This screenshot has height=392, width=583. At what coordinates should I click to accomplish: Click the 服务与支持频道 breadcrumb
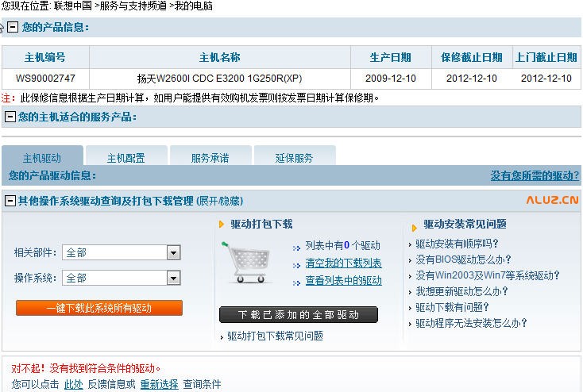pos(133,6)
